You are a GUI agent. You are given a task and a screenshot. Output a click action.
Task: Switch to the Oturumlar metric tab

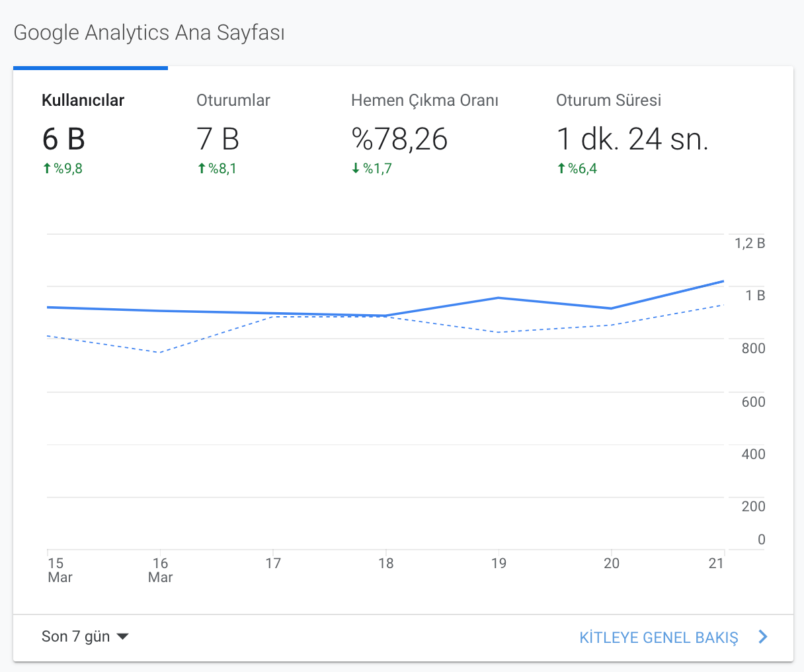coord(245,132)
